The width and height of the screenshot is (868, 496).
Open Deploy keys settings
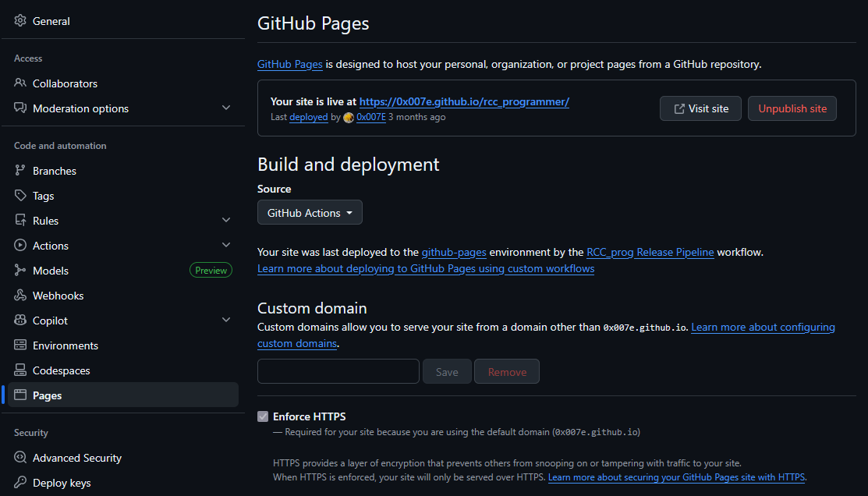123,483
